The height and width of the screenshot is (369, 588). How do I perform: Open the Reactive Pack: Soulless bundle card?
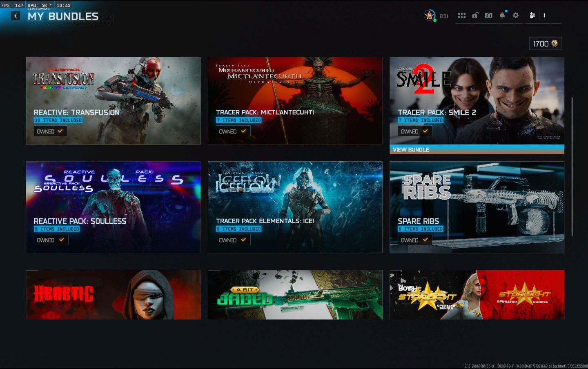(x=113, y=207)
